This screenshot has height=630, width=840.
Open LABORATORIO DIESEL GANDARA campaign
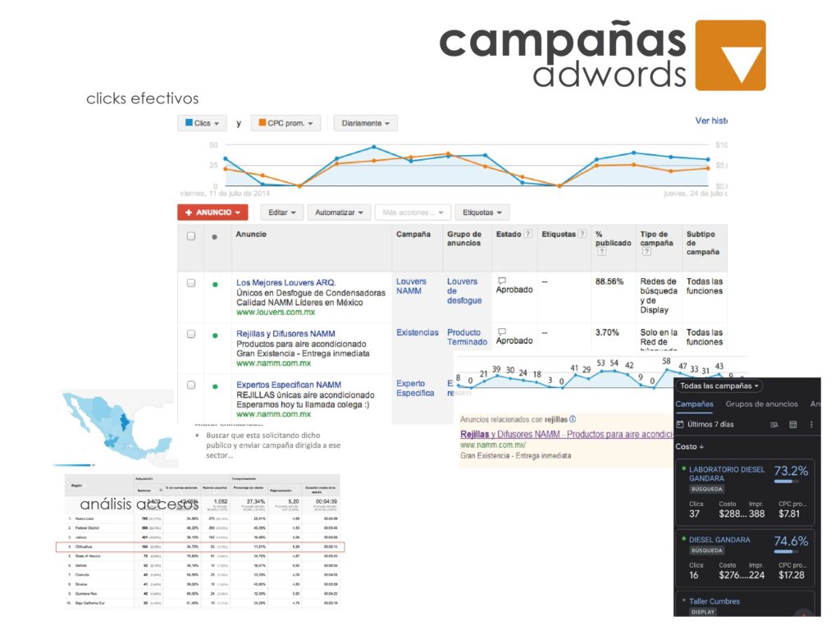(x=727, y=473)
